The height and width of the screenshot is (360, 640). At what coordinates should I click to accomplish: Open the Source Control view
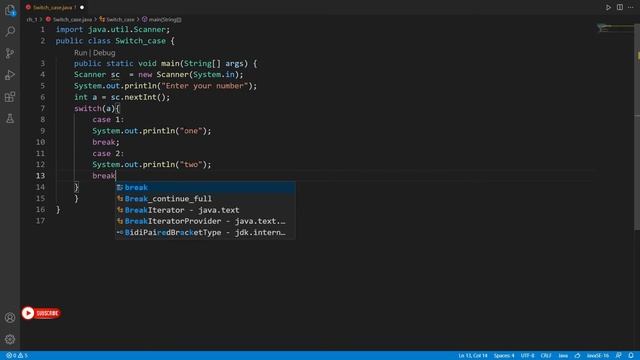[x=10, y=53]
